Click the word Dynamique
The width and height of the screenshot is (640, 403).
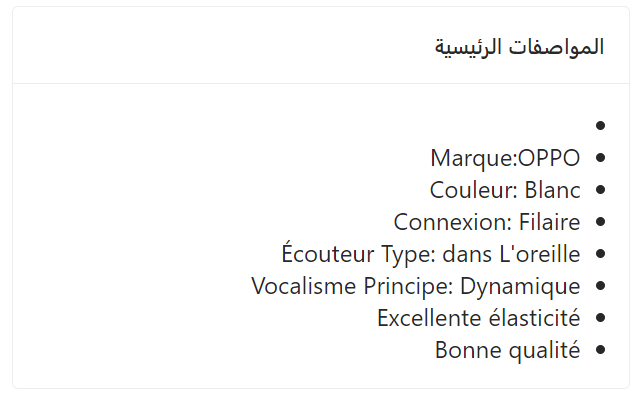(x=520, y=287)
